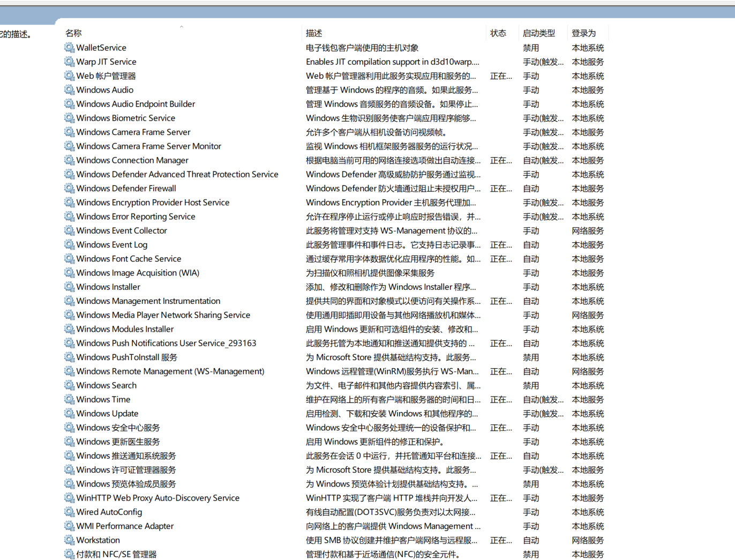
Task: Select the Windows Image Acquisition (WIA) icon
Action: click(69, 273)
